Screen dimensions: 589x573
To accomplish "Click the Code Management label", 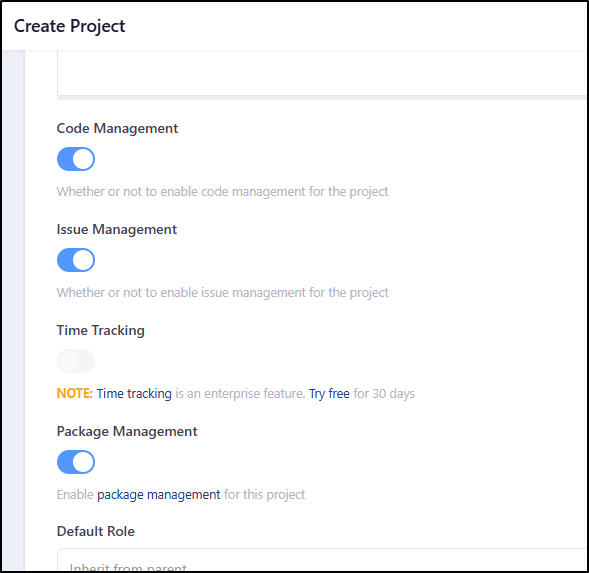I will pos(117,129).
